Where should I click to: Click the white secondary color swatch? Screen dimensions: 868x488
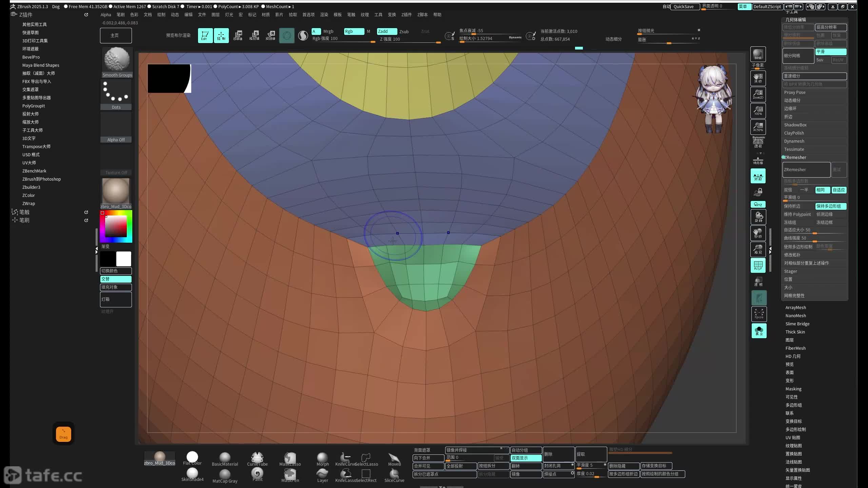[124, 259]
